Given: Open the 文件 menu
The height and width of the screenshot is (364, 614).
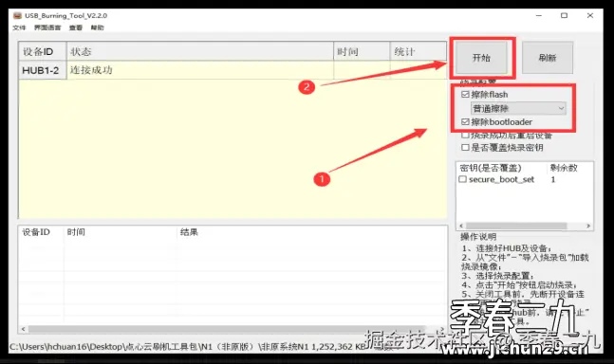Looking at the screenshot, I should point(19,27).
